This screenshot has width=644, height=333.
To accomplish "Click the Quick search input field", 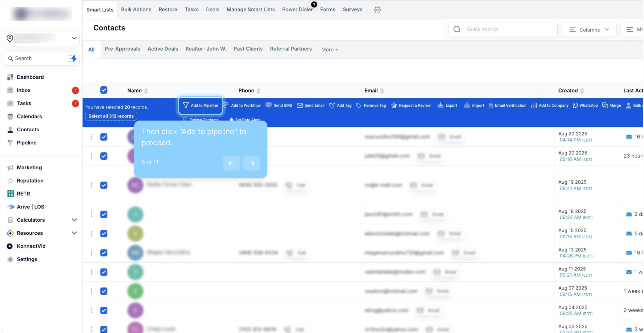I will coord(509,29).
